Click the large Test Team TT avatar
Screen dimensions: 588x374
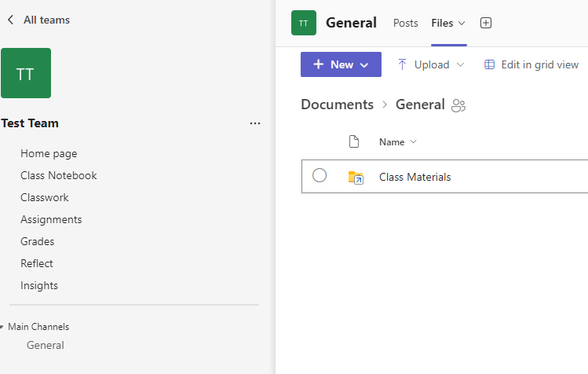coord(26,73)
